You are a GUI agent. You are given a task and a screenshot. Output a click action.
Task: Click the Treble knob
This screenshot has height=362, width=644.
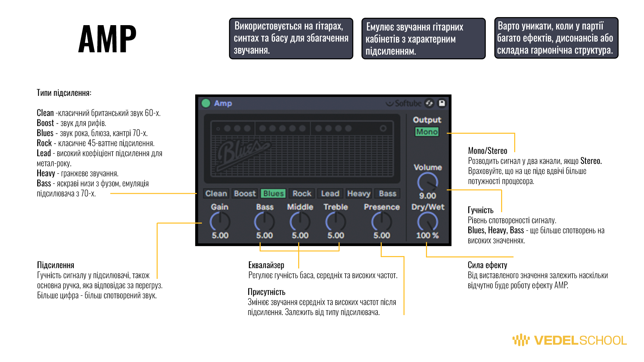click(x=335, y=222)
